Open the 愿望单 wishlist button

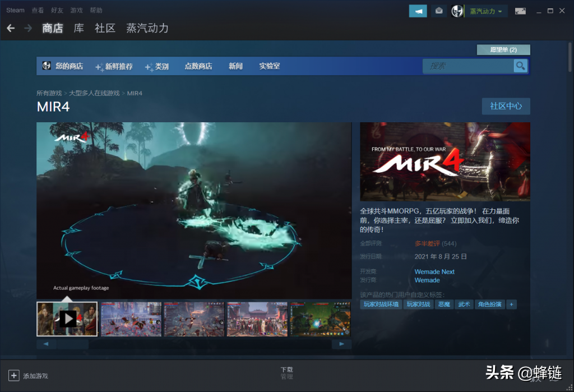tap(503, 50)
